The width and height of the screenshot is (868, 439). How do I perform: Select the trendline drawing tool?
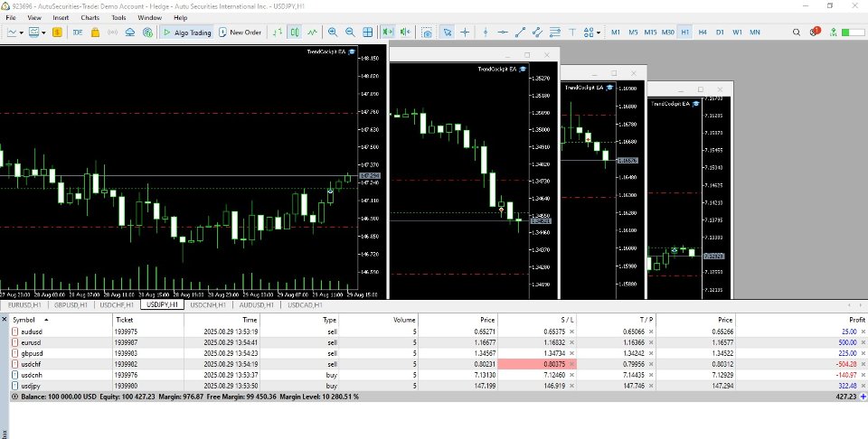pyautogui.click(x=520, y=33)
